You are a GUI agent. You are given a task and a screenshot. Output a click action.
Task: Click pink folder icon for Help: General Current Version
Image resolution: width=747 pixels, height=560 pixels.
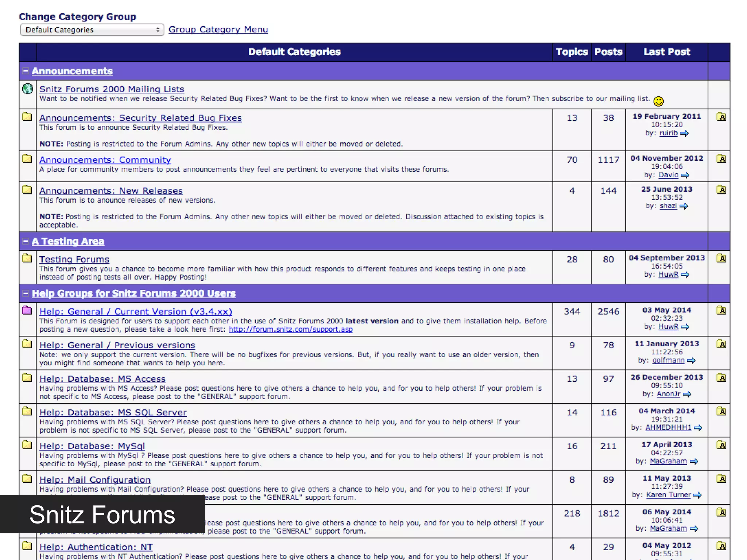pyautogui.click(x=27, y=310)
